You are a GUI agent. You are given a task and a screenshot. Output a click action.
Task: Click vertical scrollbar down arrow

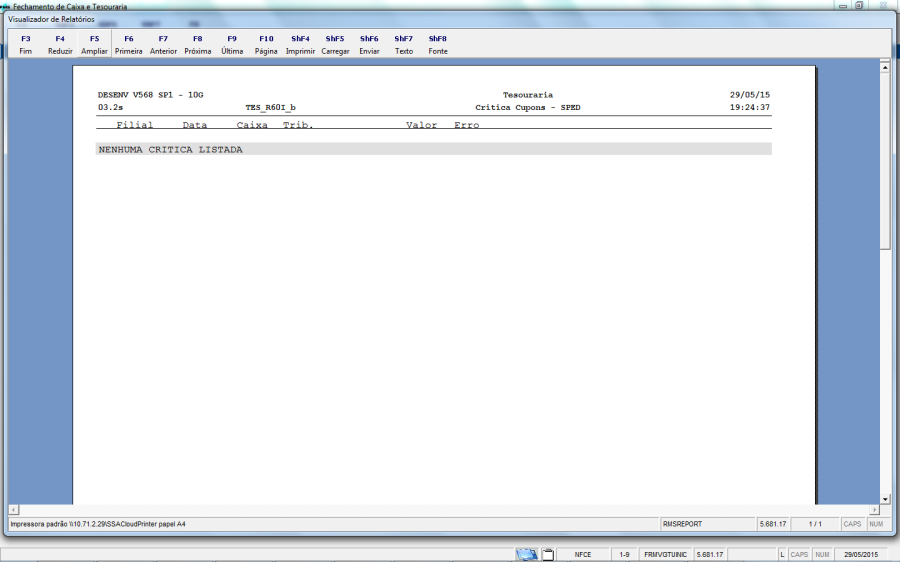(885, 499)
